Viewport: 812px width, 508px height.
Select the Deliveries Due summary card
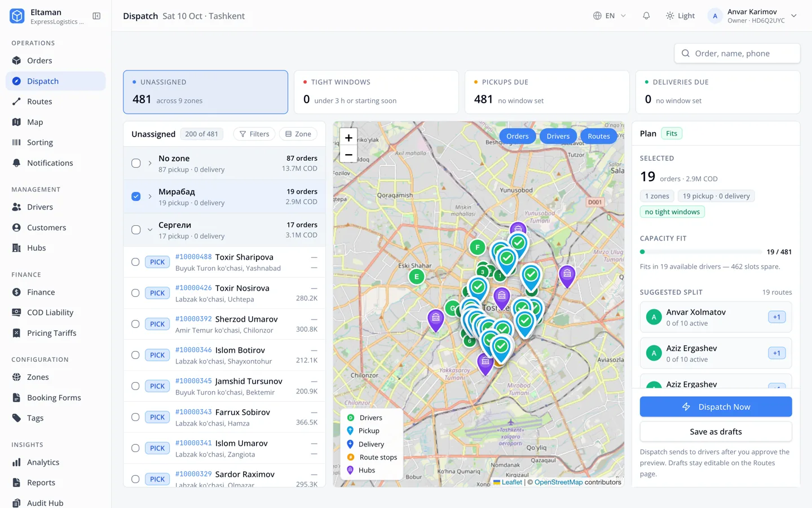click(718, 92)
